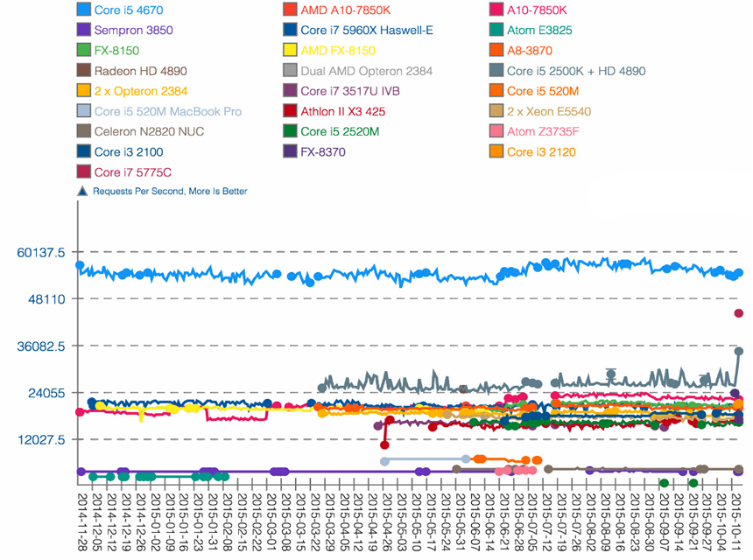Image resolution: width=753 pixels, height=560 pixels.
Task: Click the 'Celeron N2820 NUC' legend text
Action: point(150,132)
